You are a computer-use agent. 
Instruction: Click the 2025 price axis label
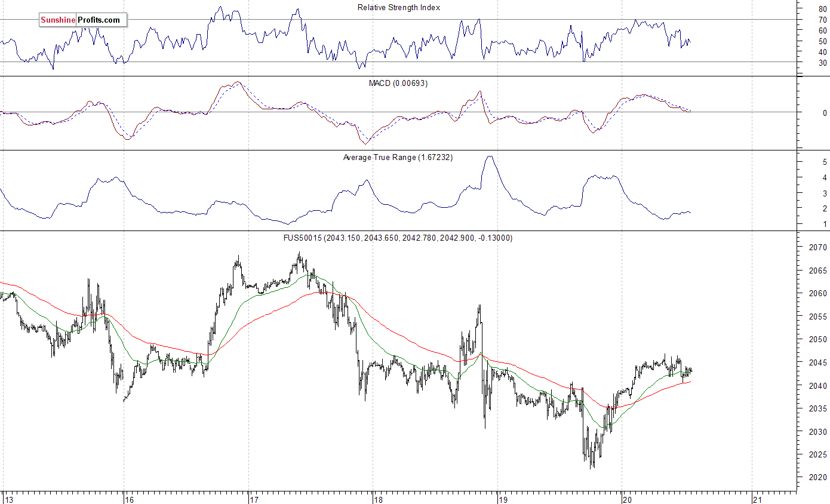point(818,454)
